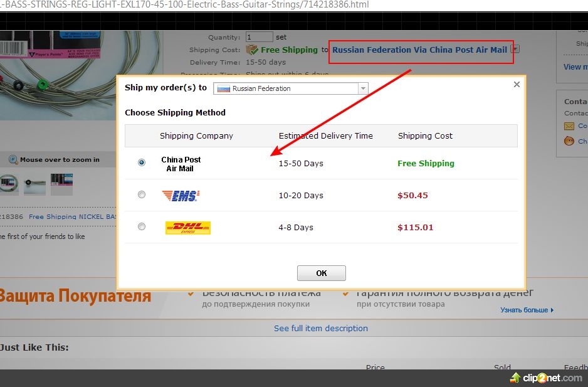Image resolution: width=588 pixels, height=387 pixels.
Task: Click the Free Shipping cost text in dialog
Action: click(426, 163)
